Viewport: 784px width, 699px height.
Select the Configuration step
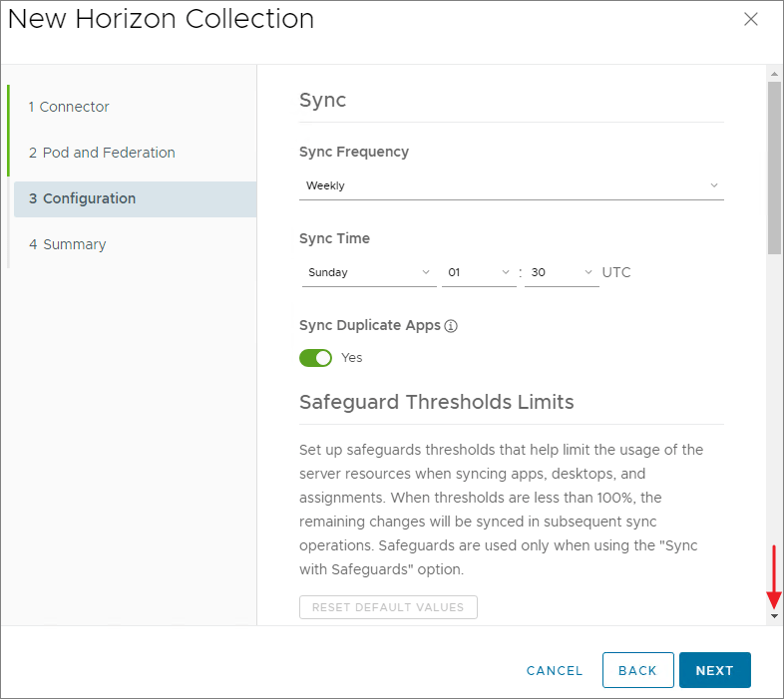[82, 198]
